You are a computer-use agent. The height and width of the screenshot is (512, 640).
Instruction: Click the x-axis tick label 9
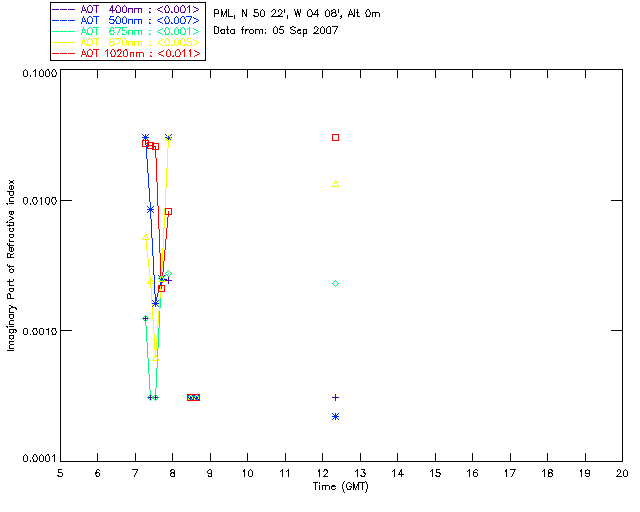(210, 473)
